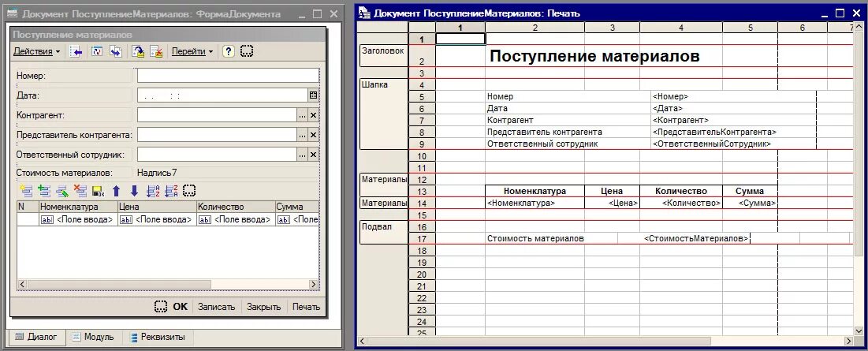Click the cancel posting icon with red X
The height and width of the screenshot is (351, 868).
[x=157, y=51]
